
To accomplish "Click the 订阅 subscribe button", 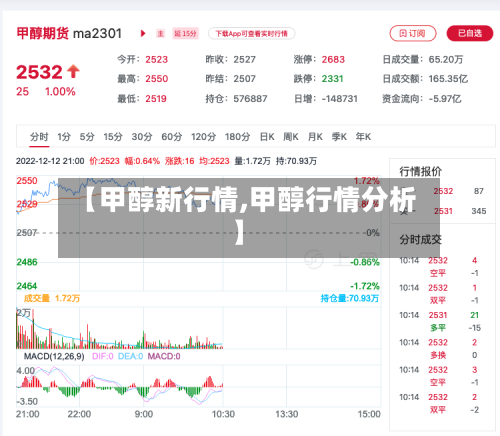I will [413, 33].
